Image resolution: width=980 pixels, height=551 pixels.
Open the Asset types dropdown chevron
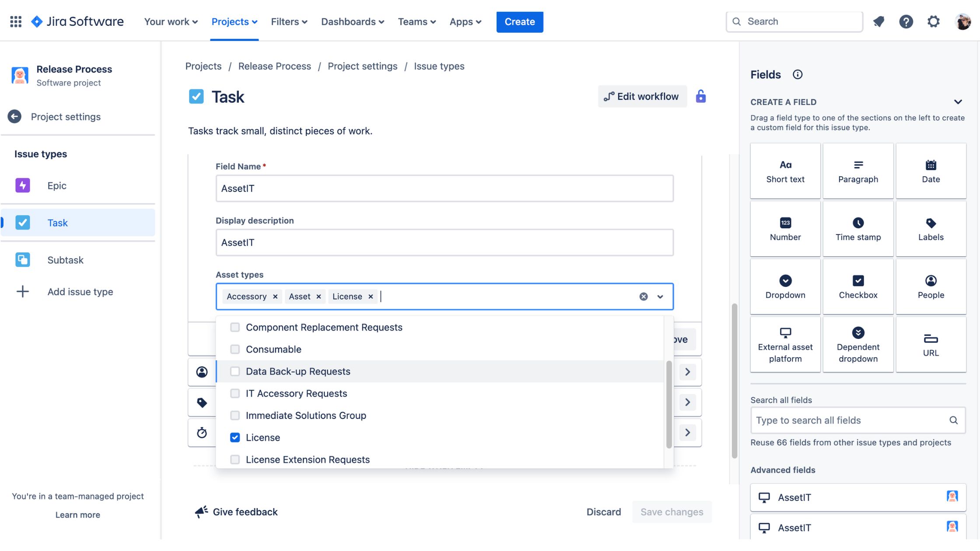point(660,296)
